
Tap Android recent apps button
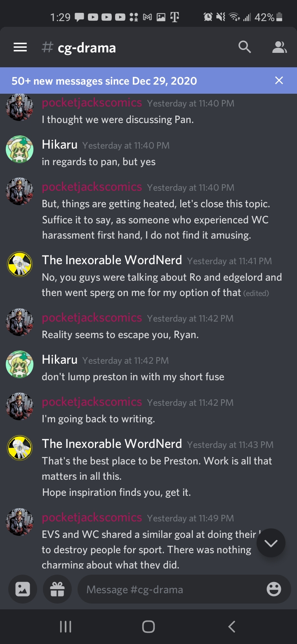(66, 627)
